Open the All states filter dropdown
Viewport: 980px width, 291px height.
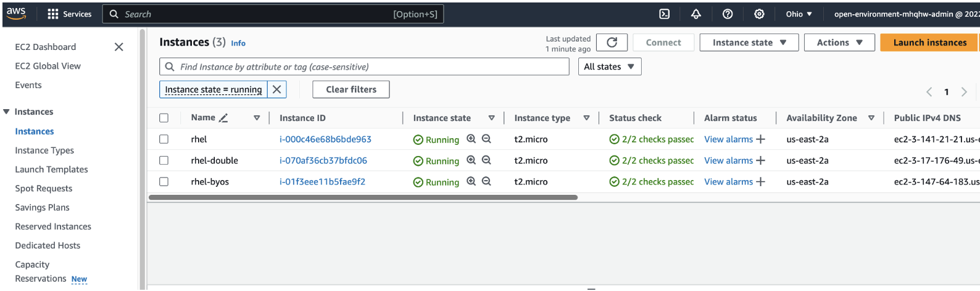(x=609, y=67)
